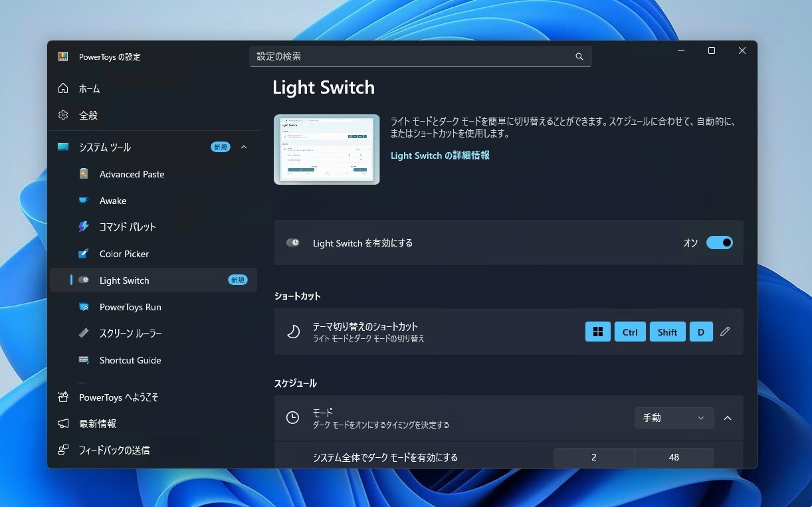
Task: Click the Home house icon
Action: (63, 88)
